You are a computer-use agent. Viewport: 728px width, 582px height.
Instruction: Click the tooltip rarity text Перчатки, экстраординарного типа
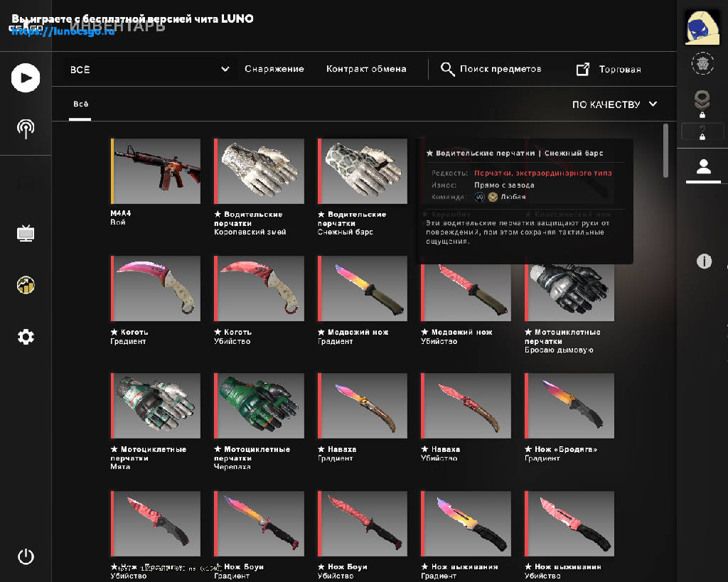click(x=542, y=173)
